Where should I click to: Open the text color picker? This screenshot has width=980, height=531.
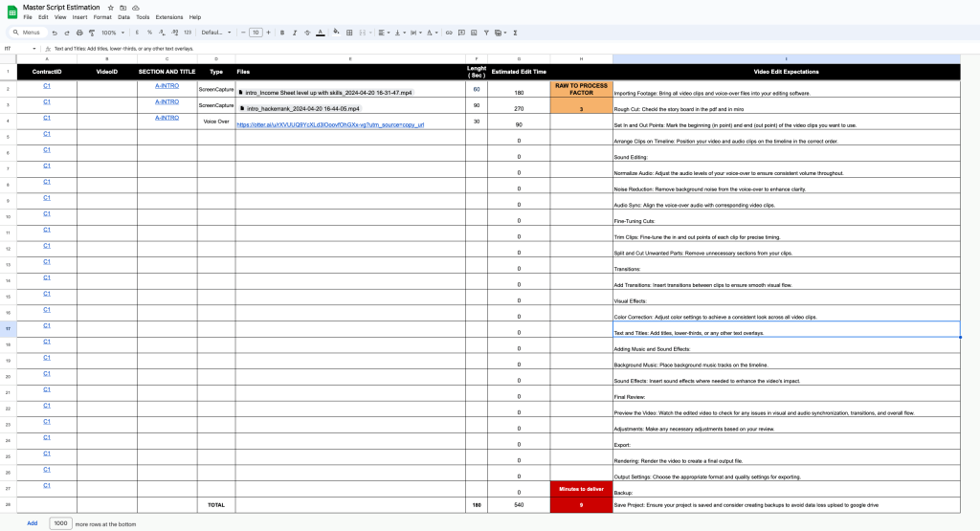coord(320,33)
